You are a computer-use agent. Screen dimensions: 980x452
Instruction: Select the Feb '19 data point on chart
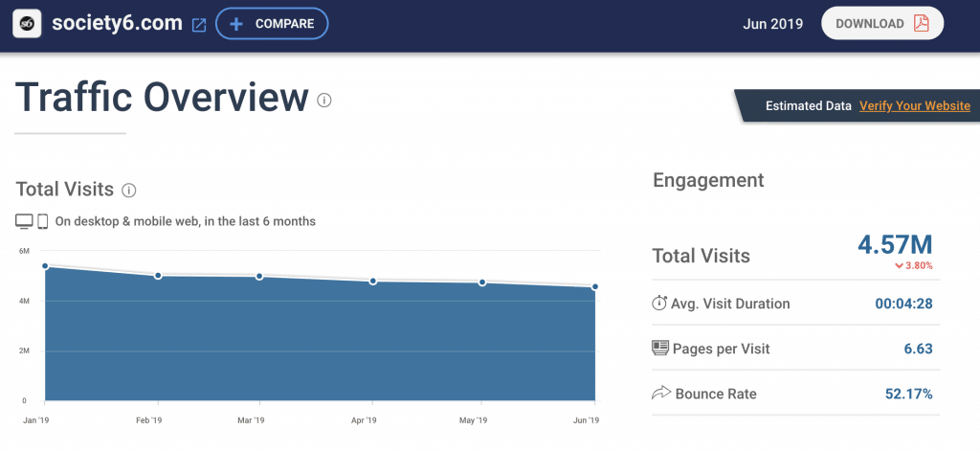click(x=158, y=276)
